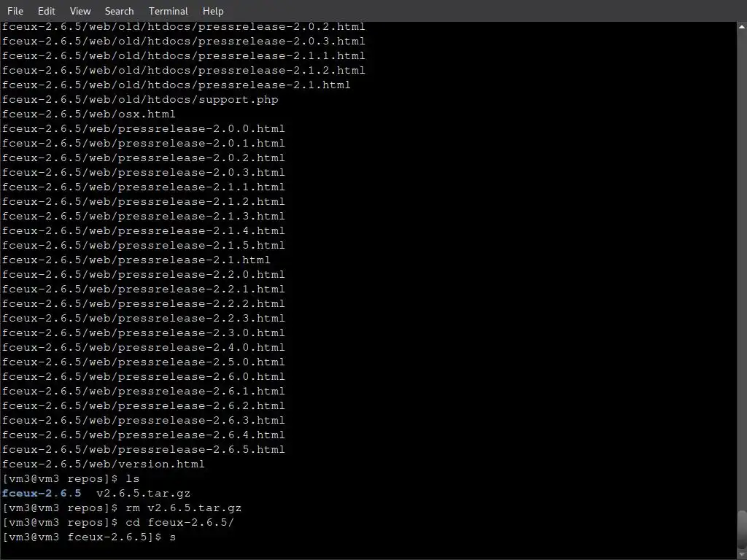Click the line web/pressrelease-2.2.2.html
The width and height of the screenshot is (747, 560).
tap(144, 304)
